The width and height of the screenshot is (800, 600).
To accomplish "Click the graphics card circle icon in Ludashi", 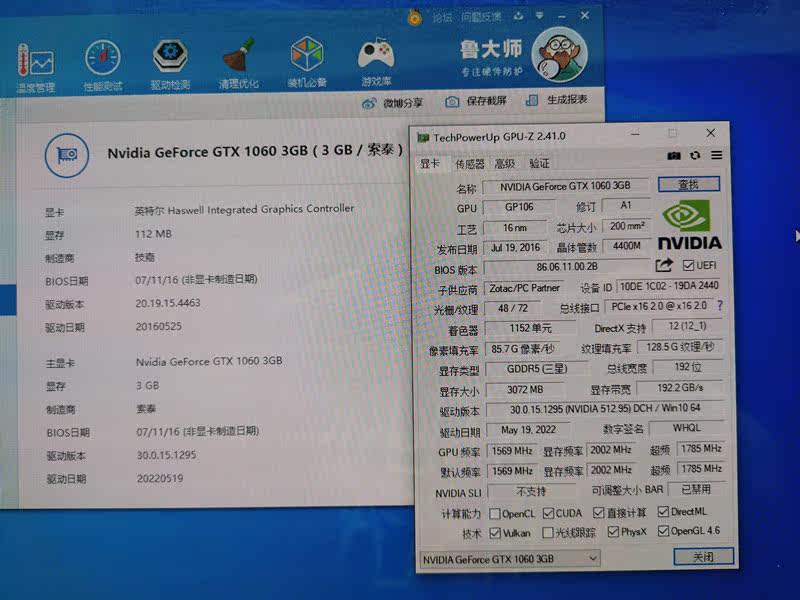I will point(67,155).
